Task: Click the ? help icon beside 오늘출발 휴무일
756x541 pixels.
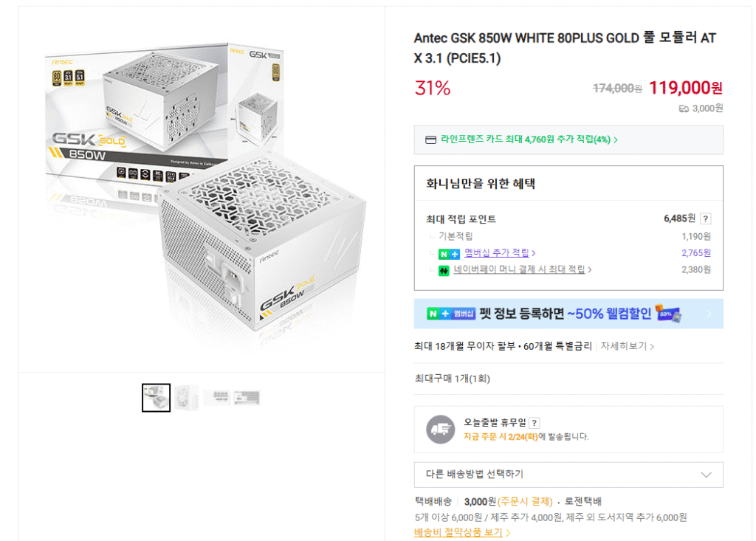Action: [534, 423]
